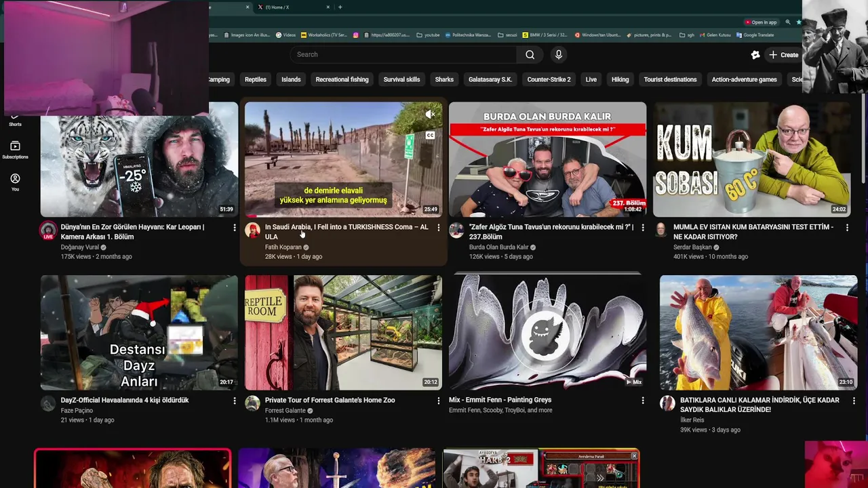Play the Destansı Dayz Anları thumbnail
868x488 pixels.
click(x=139, y=333)
